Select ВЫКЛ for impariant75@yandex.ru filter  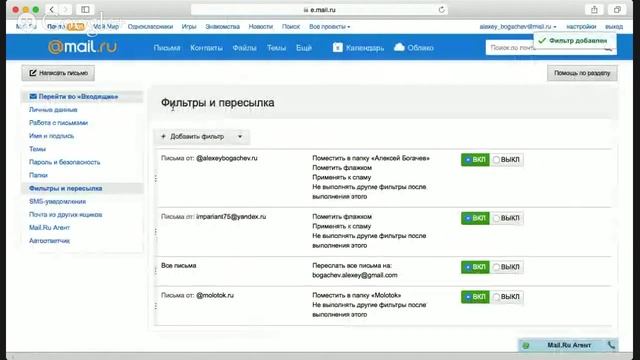click(x=507, y=218)
